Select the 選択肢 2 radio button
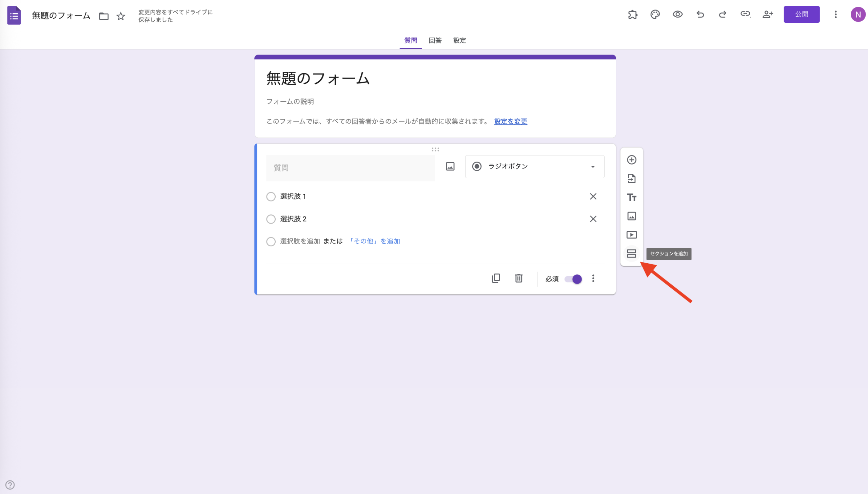The image size is (868, 494). 271,219
